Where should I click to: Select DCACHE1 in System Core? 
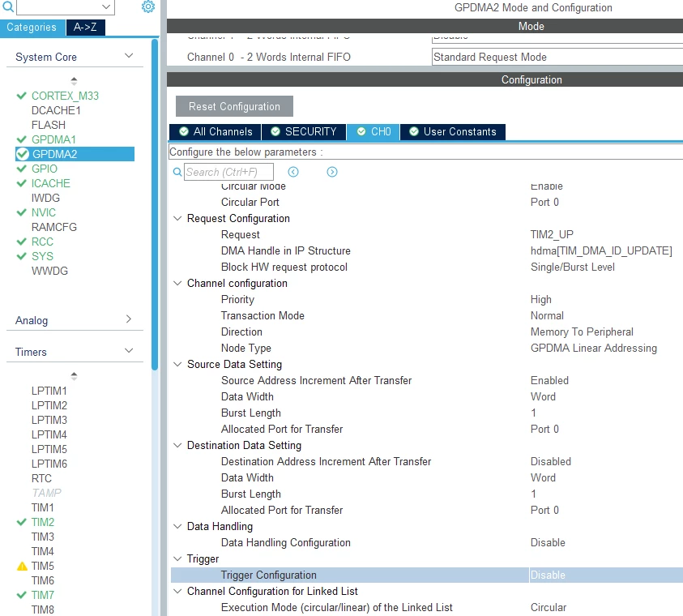[x=56, y=111]
